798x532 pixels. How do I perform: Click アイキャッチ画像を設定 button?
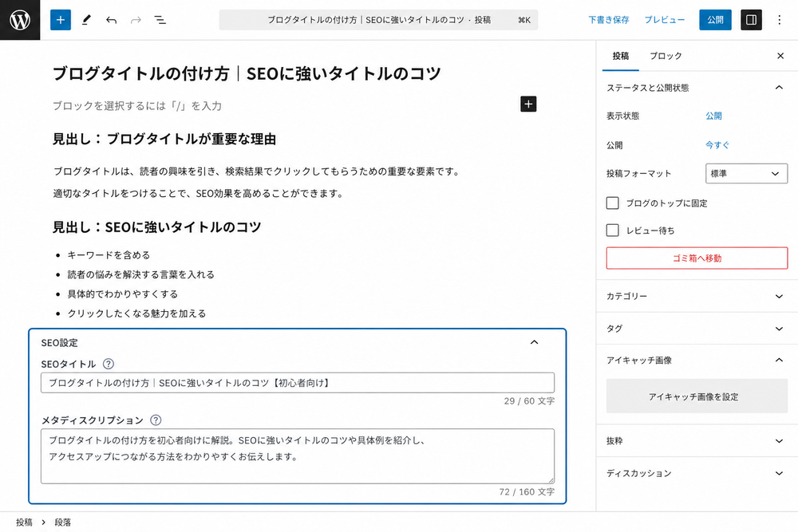coord(697,396)
